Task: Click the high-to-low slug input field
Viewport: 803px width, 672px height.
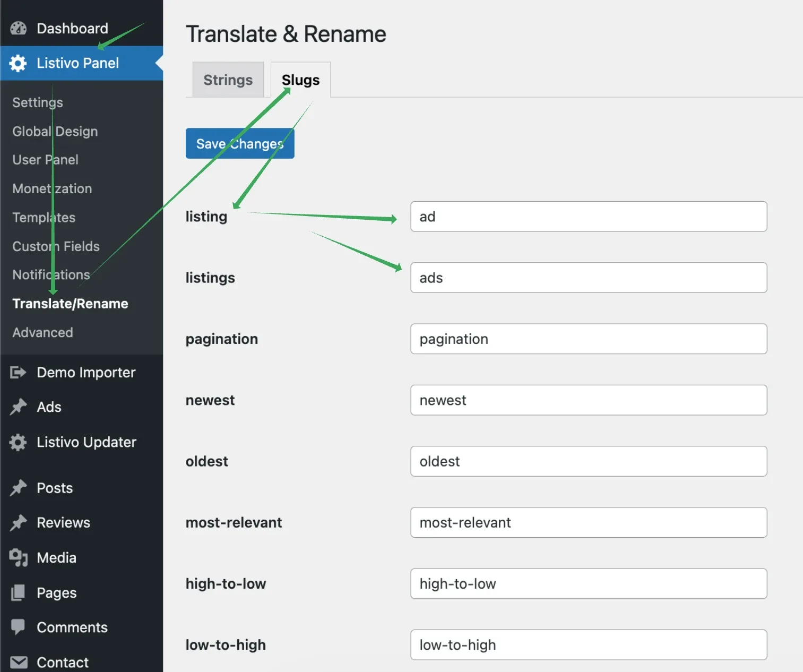Action: pos(589,584)
